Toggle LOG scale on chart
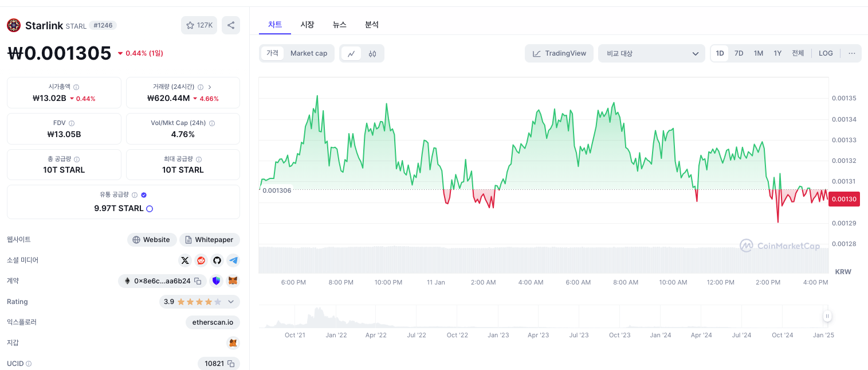This screenshot has width=868, height=370. tap(826, 53)
